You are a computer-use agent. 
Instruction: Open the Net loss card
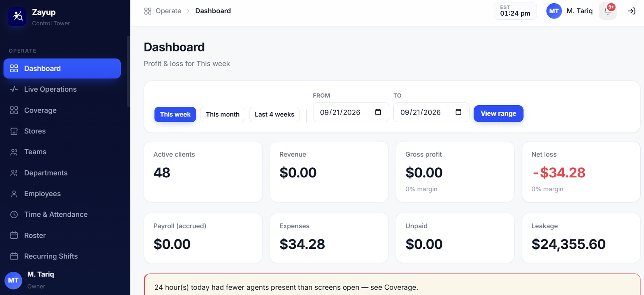pyautogui.click(x=581, y=172)
